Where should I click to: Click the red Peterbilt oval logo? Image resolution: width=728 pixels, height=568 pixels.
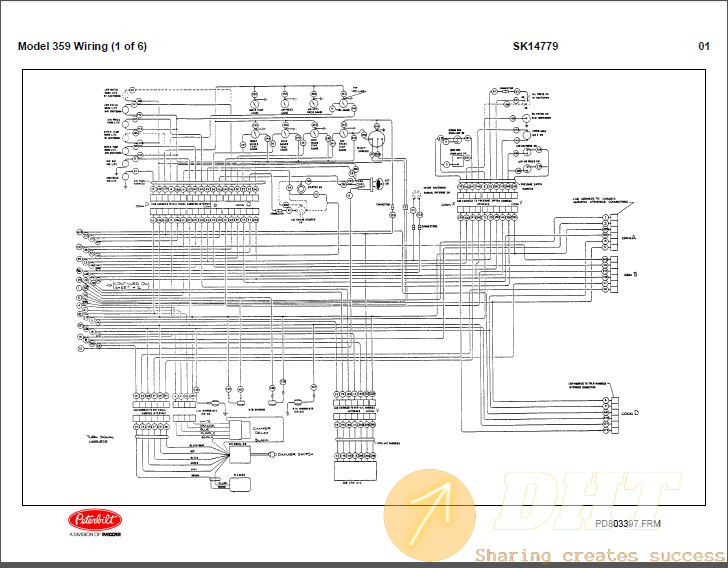95,519
